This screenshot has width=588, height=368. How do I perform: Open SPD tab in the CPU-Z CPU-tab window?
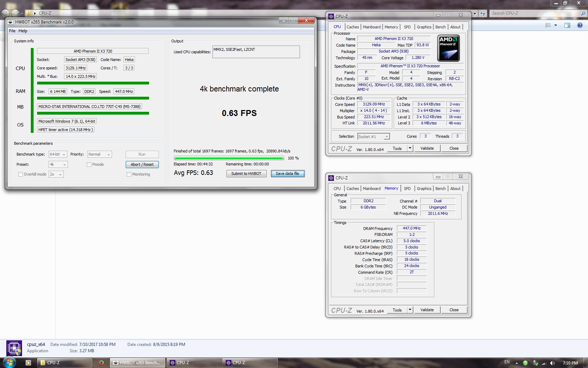click(x=407, y=27)
